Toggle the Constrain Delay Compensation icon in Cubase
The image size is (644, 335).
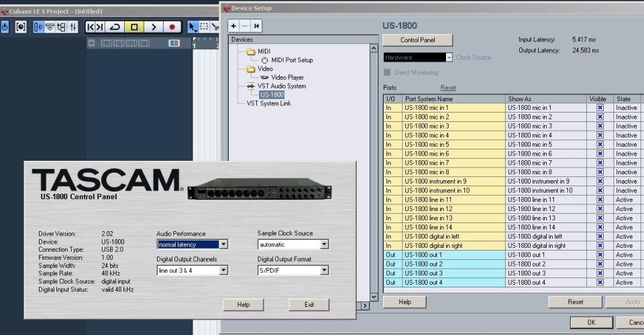point(21,27)
